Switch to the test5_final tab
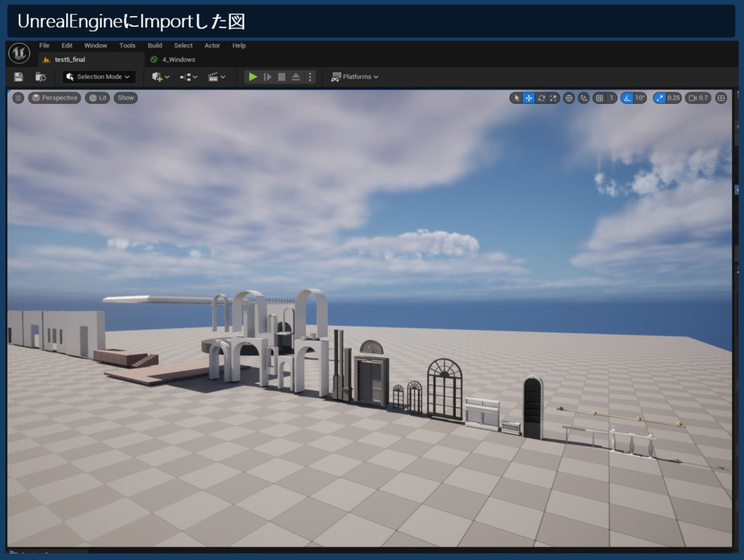Image resolution: width=744 pixels, height=560 pixels. tap(90, 60)
